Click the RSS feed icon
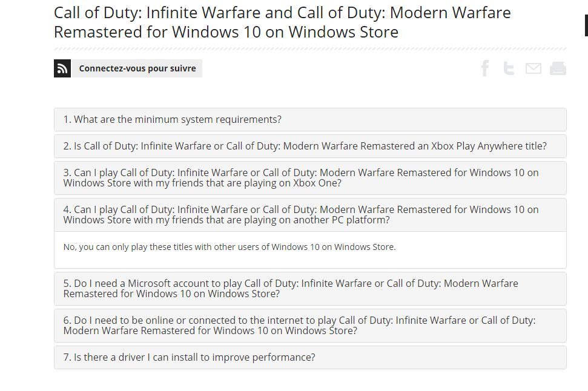Viewport: 588px width, 391px height. point(62,68)
